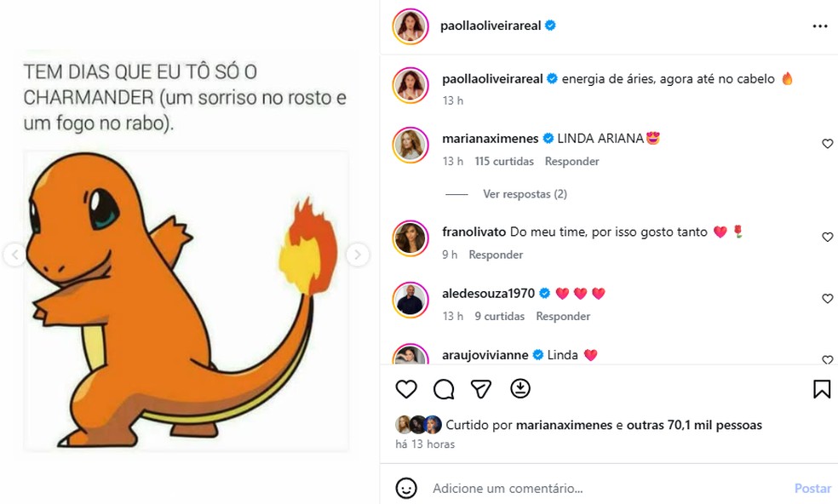Screen dimensions: 838x504
Task: Toggle like on aledesouza1970's comment heart
Action: click(x=827, y=299)
